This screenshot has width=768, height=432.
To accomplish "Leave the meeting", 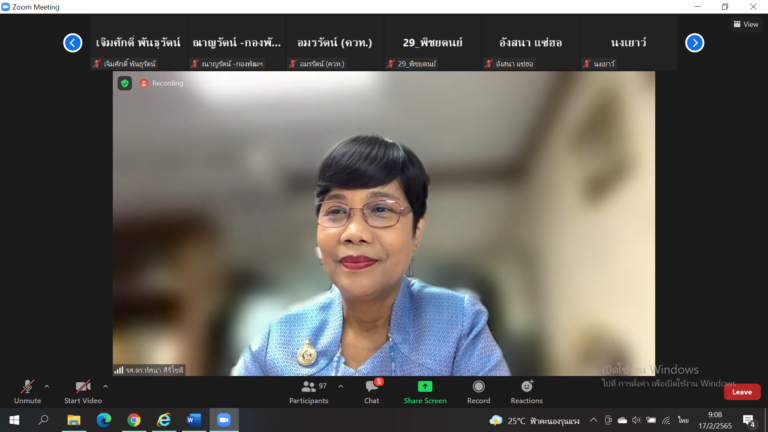I will click(x=741, y=392).
